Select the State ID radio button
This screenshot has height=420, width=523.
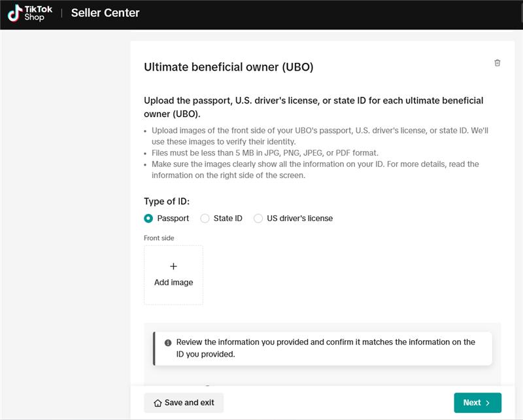205,219
